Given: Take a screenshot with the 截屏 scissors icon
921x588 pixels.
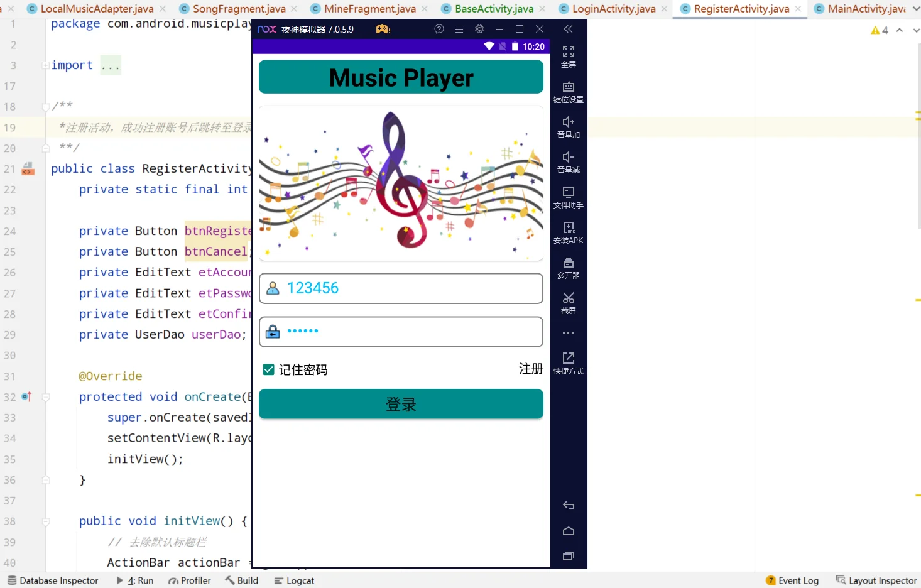Looking at the screenshot, I should pos(569,303).
